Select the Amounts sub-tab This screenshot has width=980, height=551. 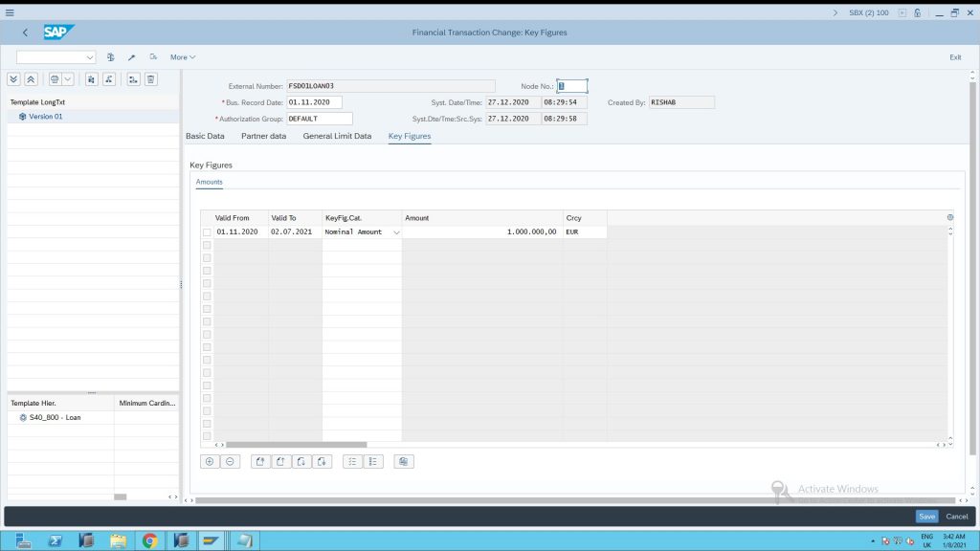pos(209,182)
